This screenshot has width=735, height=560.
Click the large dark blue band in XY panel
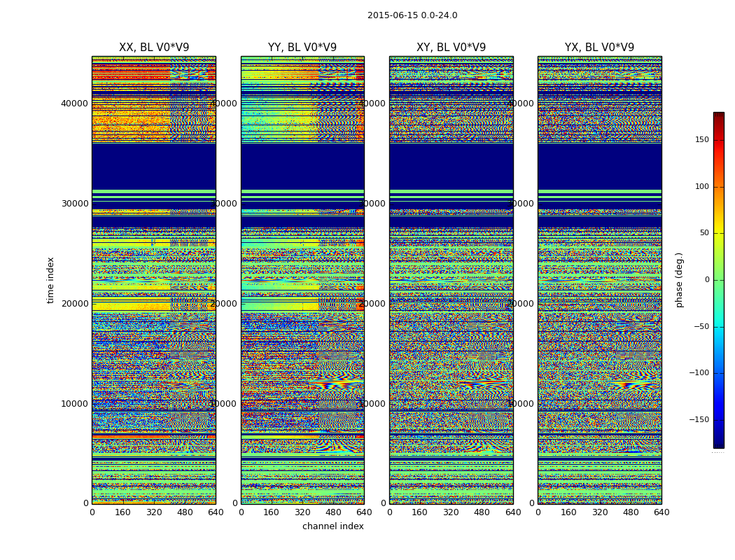[451, 166]
